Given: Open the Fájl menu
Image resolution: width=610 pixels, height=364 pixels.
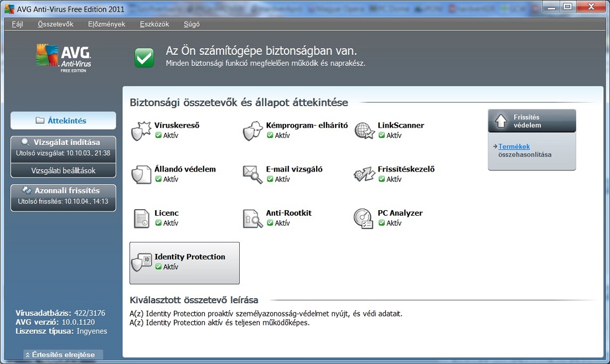Looking at the screenshot, I should click(x=17, y=24).
